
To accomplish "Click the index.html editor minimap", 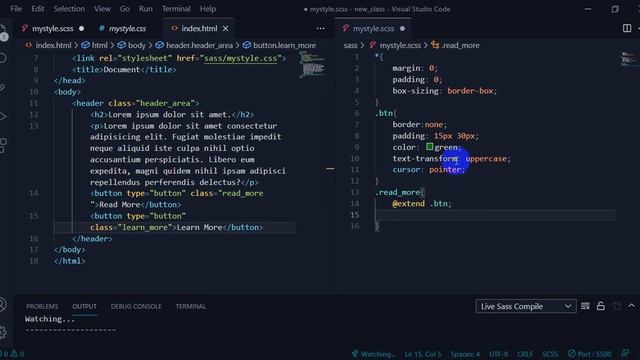I will 313,64.
